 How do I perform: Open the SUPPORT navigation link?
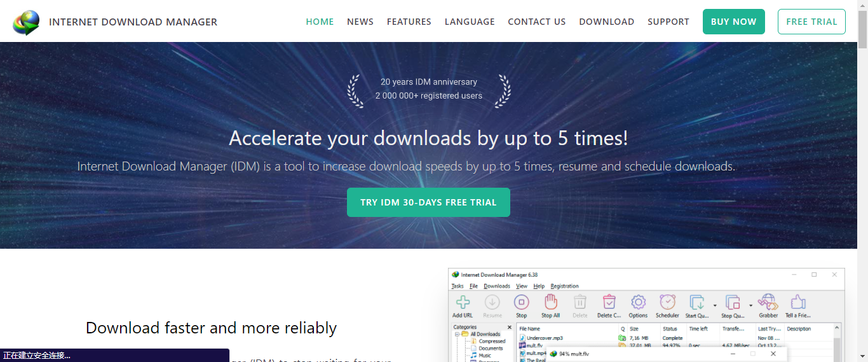[x=668, y=22]
